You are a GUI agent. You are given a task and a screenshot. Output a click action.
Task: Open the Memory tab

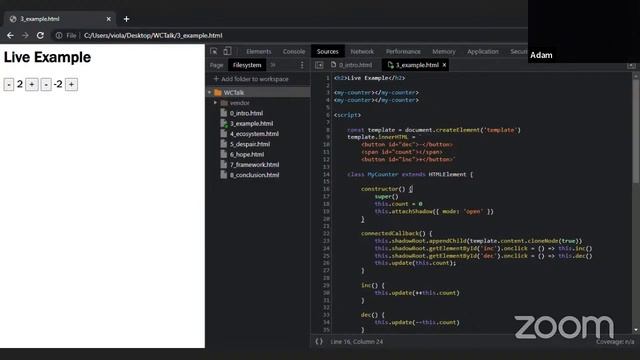[x=444, y=51]
